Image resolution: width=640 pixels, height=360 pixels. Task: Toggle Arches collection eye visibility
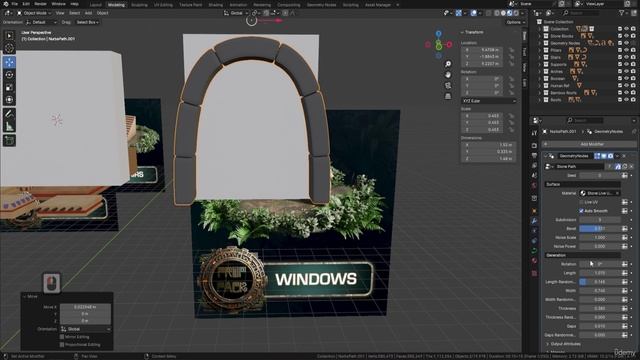(627, 71)
